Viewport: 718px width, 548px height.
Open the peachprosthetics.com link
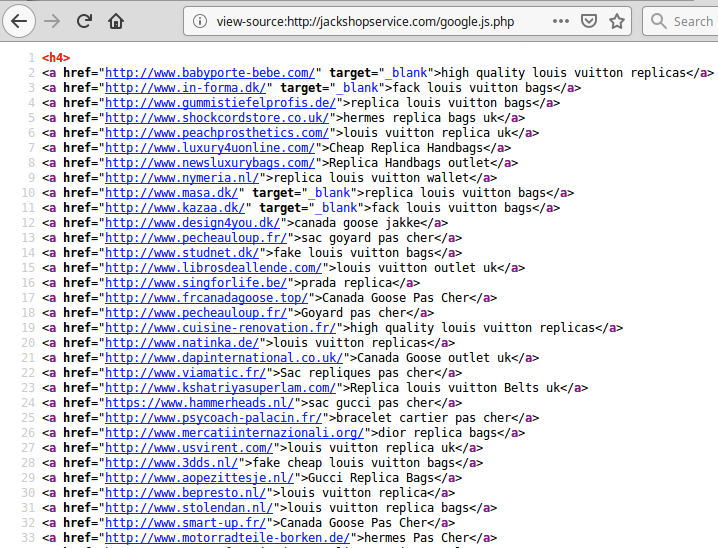[x=217, y=133]
